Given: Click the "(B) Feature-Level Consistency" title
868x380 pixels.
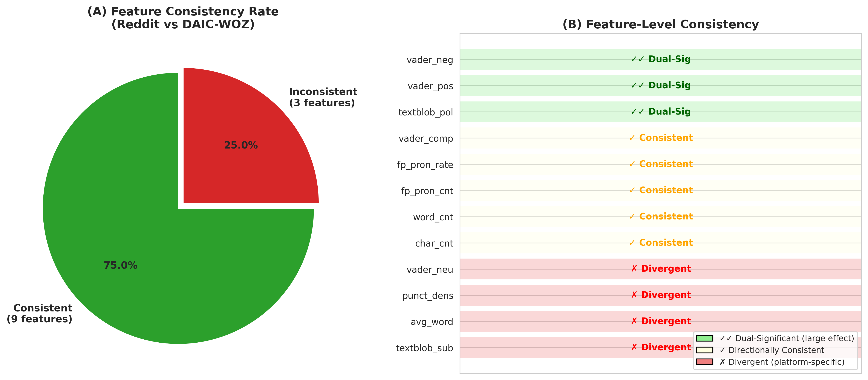Looking at the screenshot, I should point(660,24).
